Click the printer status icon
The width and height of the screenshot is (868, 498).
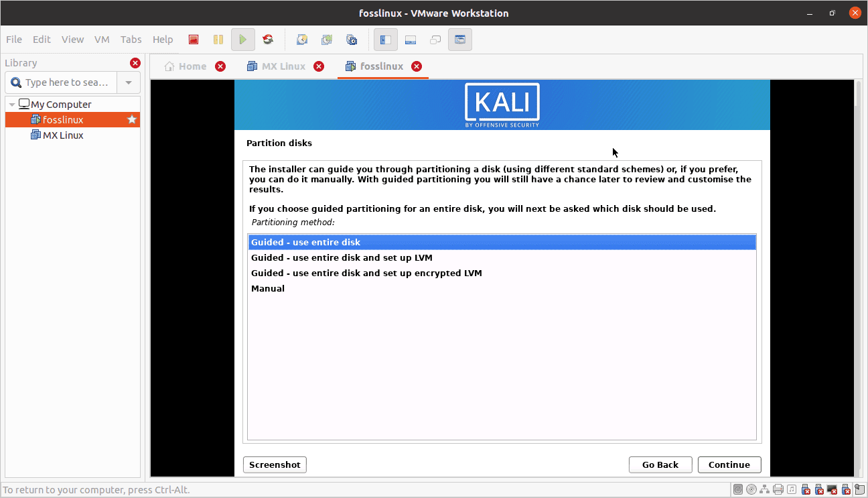click(x=778, y=490)
